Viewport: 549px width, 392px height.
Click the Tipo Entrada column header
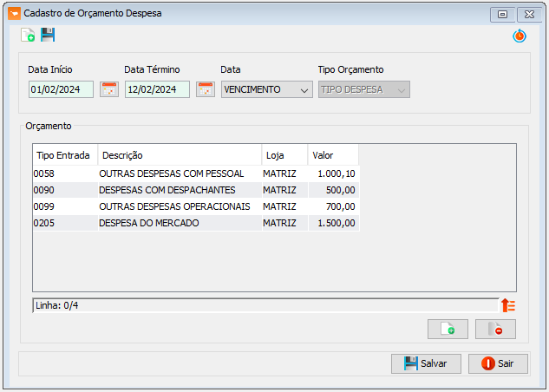65,155
